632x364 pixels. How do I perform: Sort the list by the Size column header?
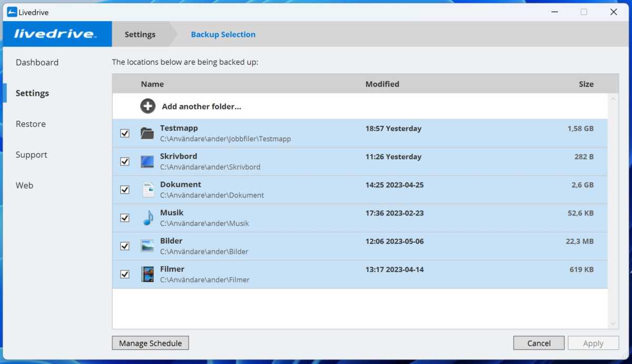(x=586, y=84)
